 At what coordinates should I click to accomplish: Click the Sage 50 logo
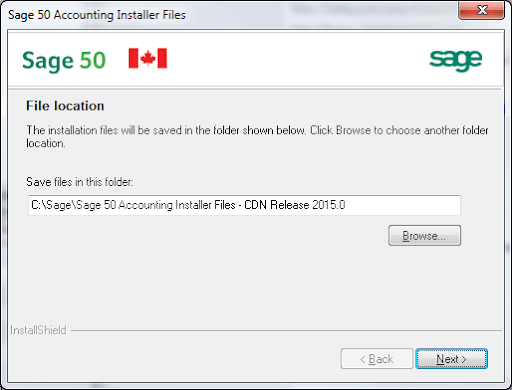64,61
